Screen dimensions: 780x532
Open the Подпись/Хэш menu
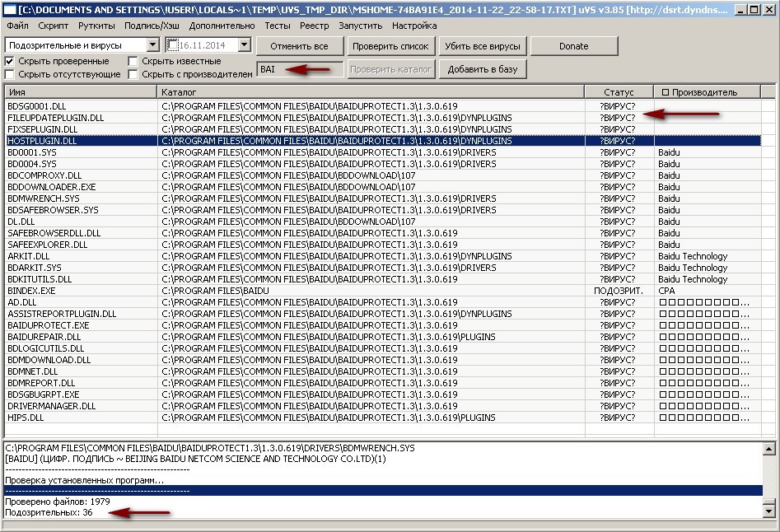point(152,26)
